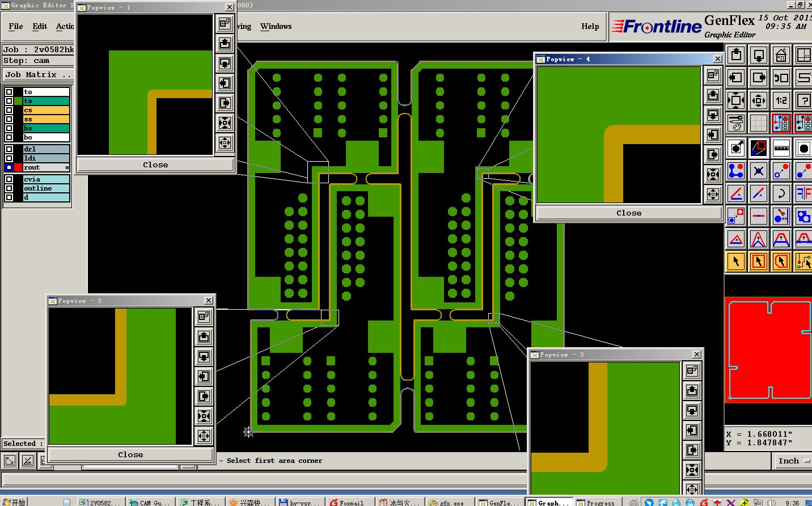Click the red board overview thumbnail
This screenshot has width=812, height=506.
pyautogui.click(x=768, y=349)
